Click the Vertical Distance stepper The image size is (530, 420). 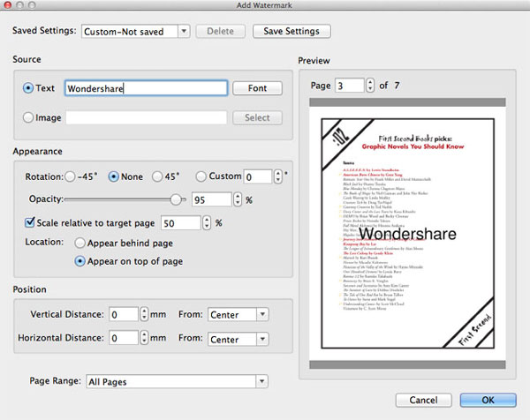click(144, 314)
